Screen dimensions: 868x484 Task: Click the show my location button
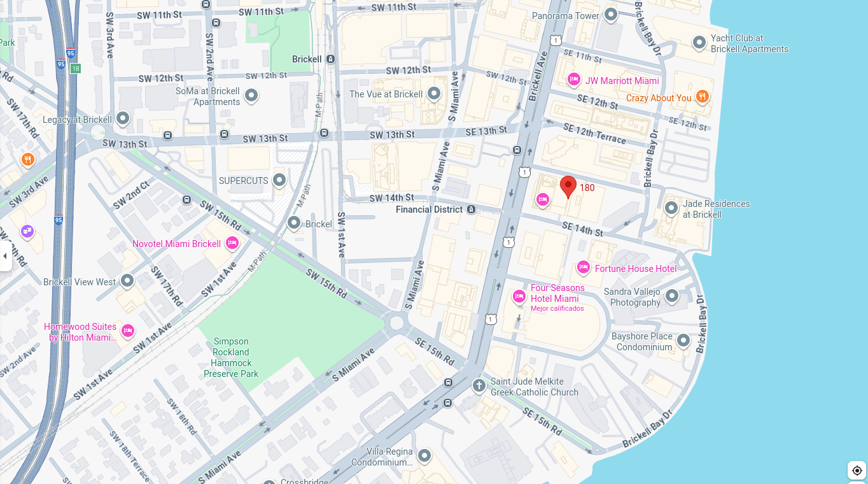click(857, 471)
